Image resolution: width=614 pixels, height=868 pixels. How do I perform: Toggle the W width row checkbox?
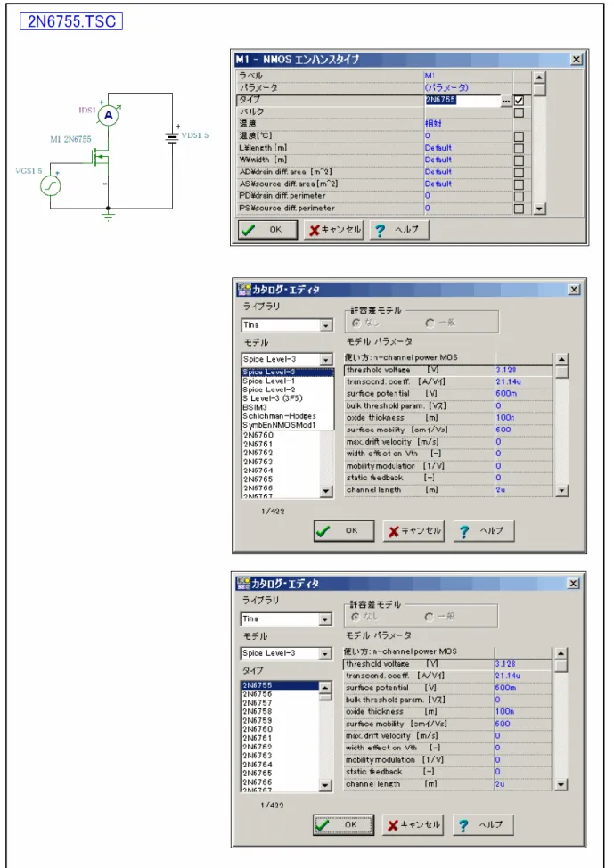click(519, 160)
